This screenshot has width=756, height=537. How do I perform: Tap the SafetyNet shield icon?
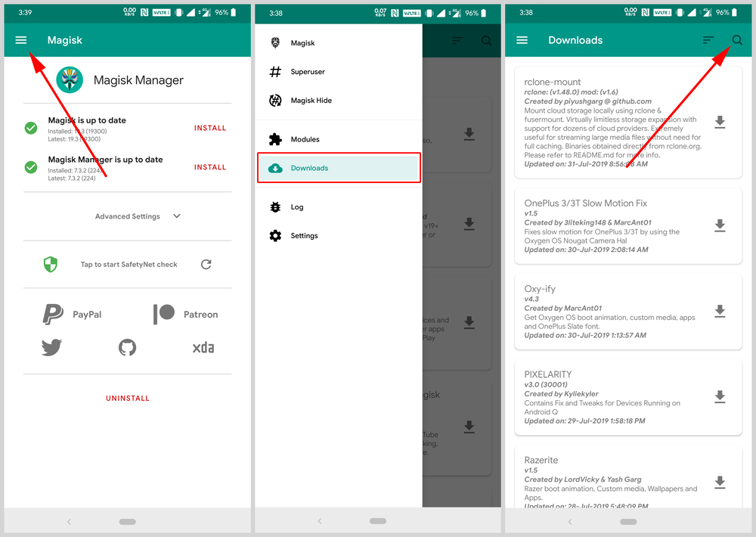click(x=51, y=265)
